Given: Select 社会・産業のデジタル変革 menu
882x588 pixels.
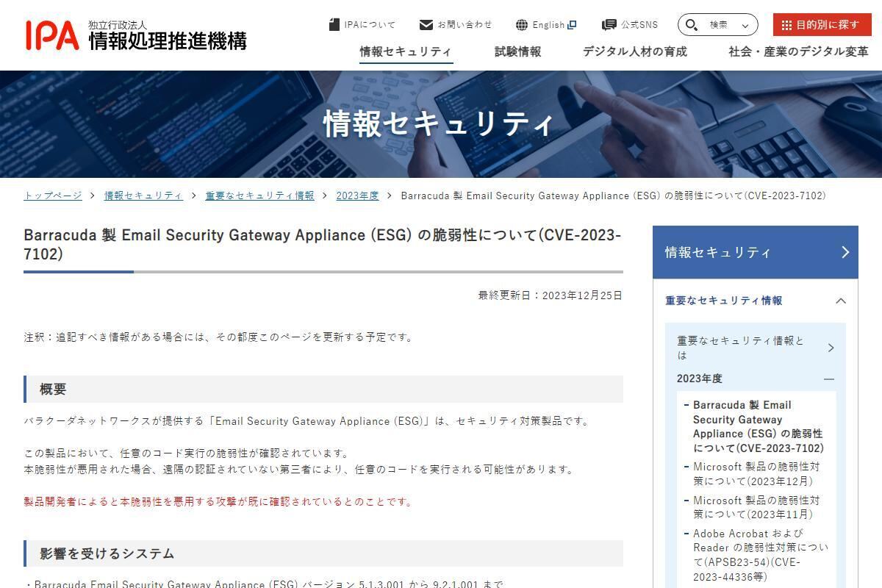Looking at the screenshot, I should tap(798, 51).
